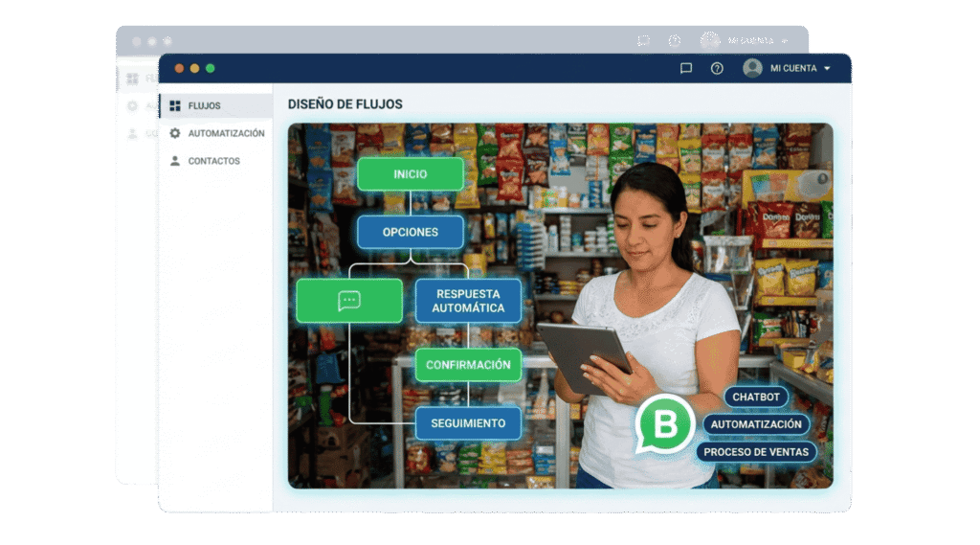Click gear icon in background window sidebar
Viewport: 980px width, 545px height.
(132, 105)
